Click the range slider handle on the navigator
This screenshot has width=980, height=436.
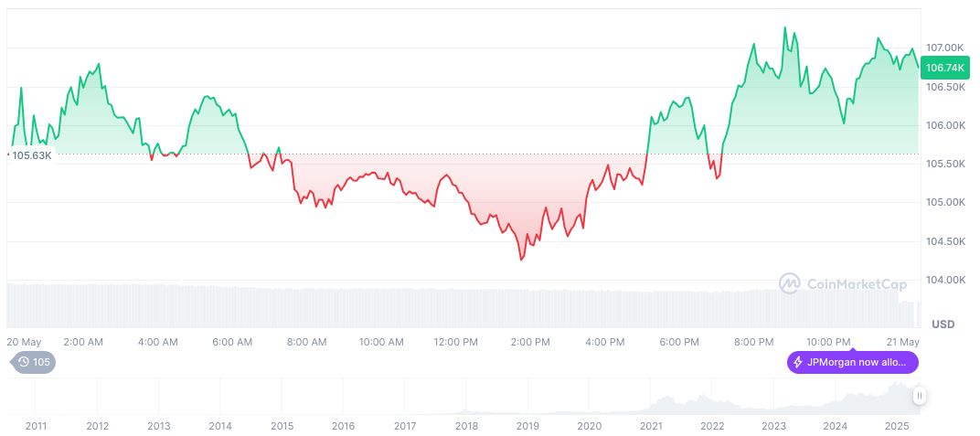tap(919, 396)
